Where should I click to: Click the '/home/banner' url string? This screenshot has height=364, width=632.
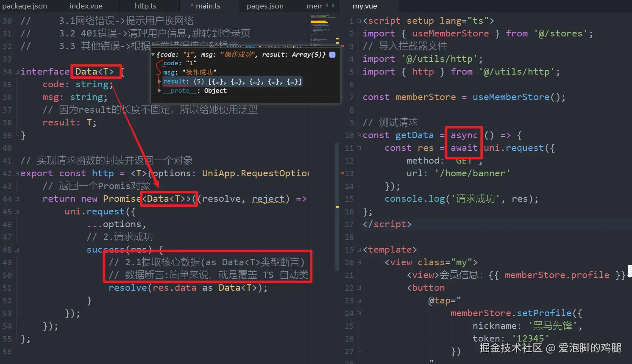coord(473,173)
